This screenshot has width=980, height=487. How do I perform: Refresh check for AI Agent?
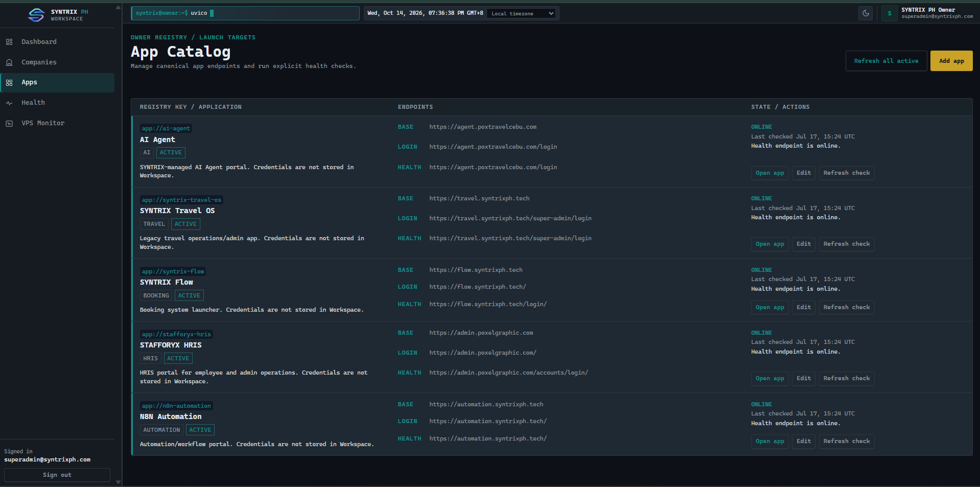tap(847, 173)
